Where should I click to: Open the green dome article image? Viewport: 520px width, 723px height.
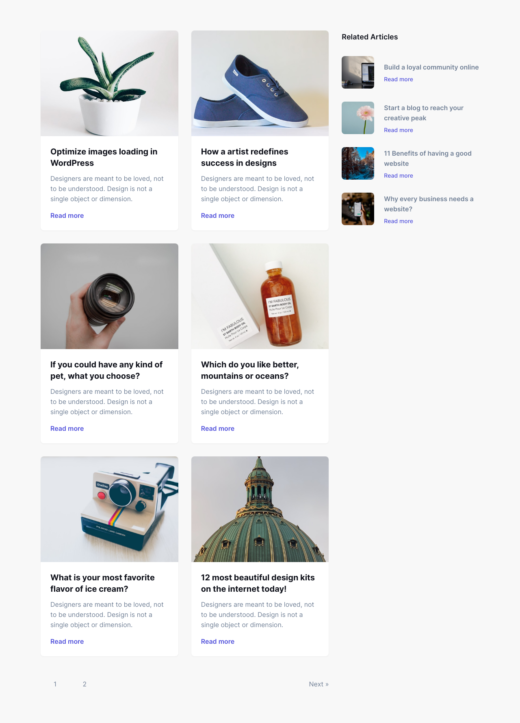[260, 509]
